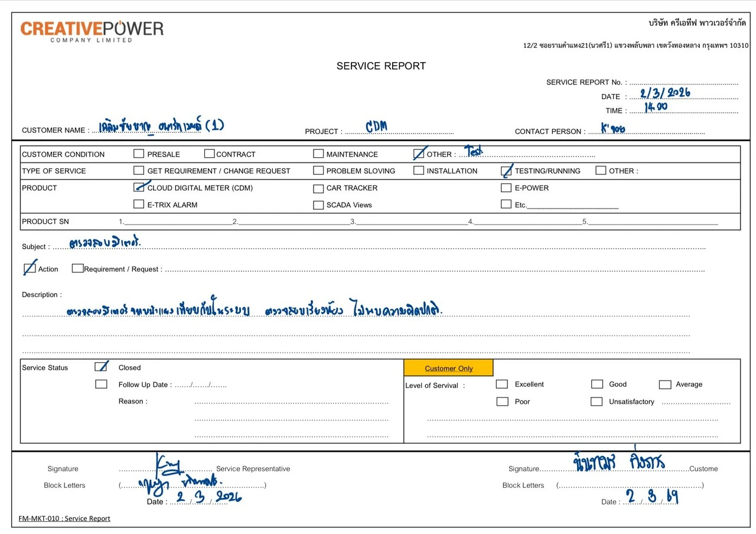Tick the CONTRACT checkbox
The image size is (756, 534).
(x=209, y=154)
